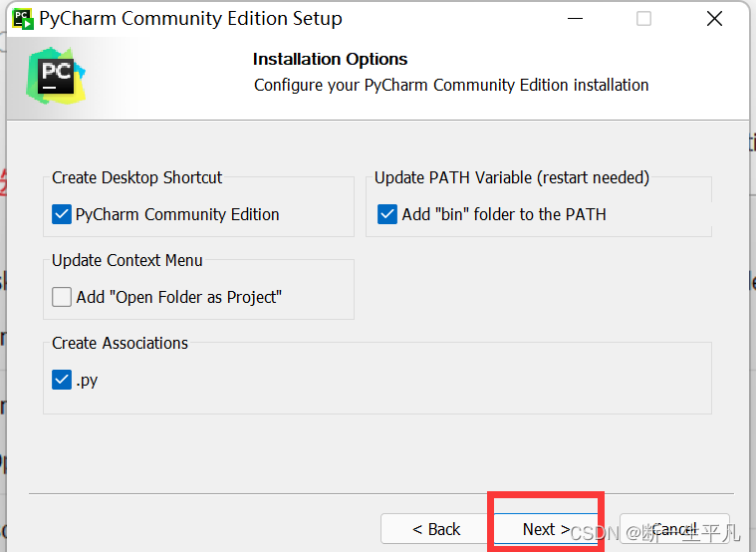Click the Installation Options heading
The width and height of the screenshot is (756, 552).
(x=330, y=59)
